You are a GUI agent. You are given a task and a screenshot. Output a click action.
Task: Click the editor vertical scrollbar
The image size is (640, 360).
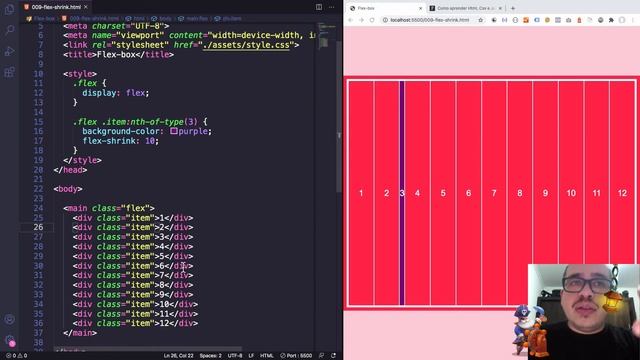(x=339, y=116)
